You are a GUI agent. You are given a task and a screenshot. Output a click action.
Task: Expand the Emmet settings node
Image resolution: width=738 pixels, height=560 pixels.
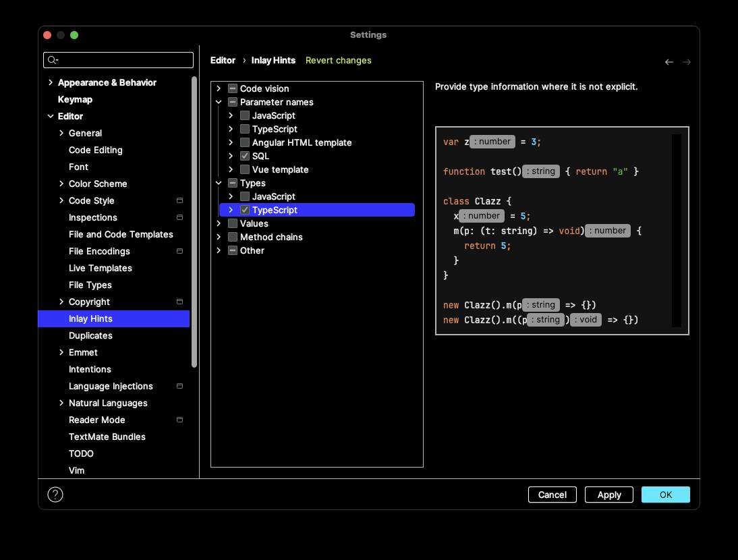[x=61, y=352]
